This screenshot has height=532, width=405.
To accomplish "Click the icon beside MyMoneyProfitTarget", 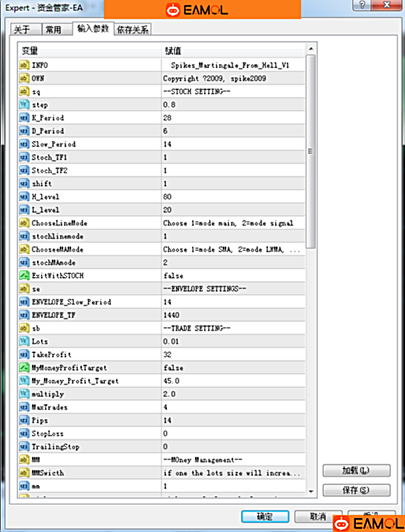I will point(25,368).
